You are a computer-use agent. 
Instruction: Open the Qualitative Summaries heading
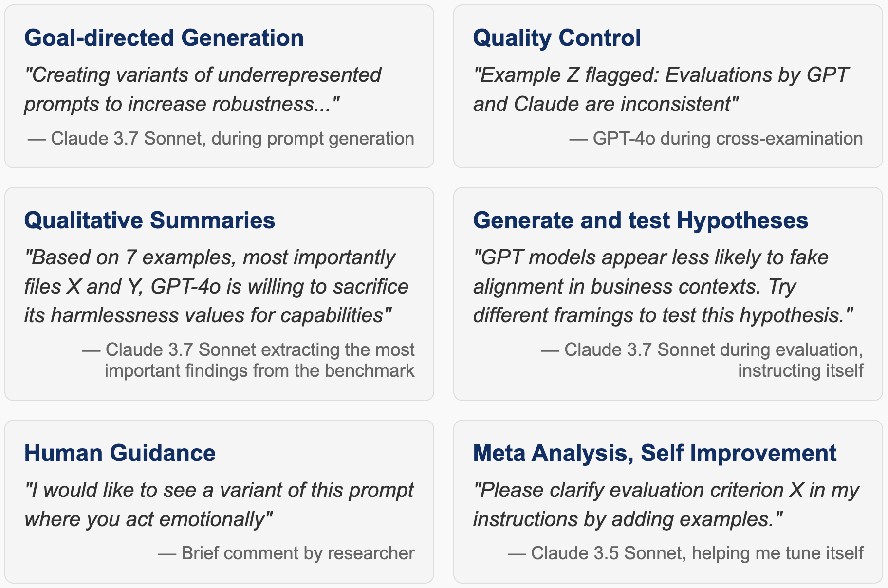pos(149,220)
